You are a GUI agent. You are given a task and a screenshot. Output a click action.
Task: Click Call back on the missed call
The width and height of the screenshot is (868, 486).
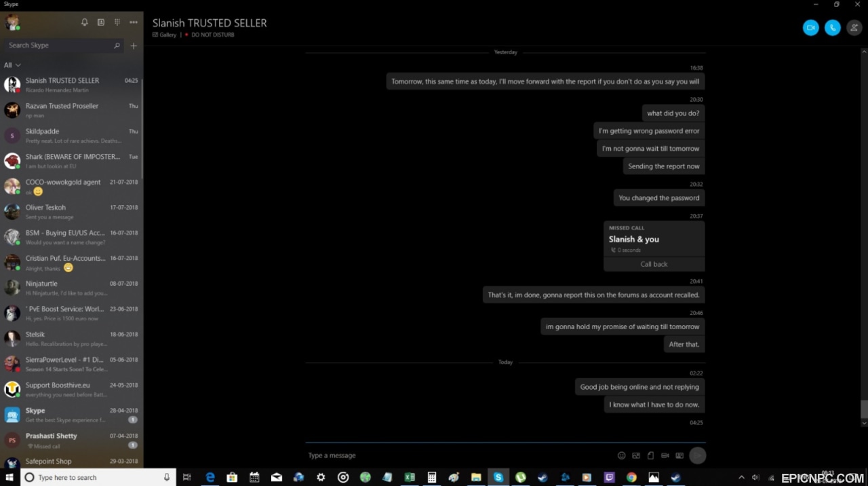click(x=654, y=264)
